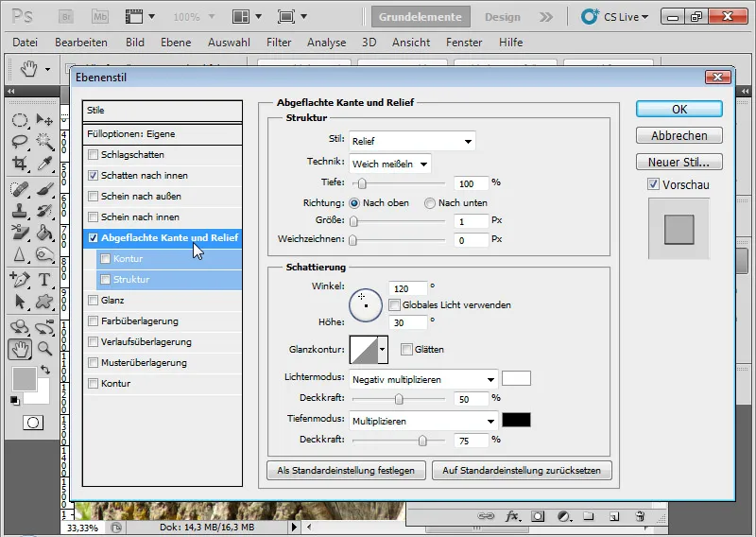
Task: Reset to default foreground/background colors
Action: [x=15, y=401]
